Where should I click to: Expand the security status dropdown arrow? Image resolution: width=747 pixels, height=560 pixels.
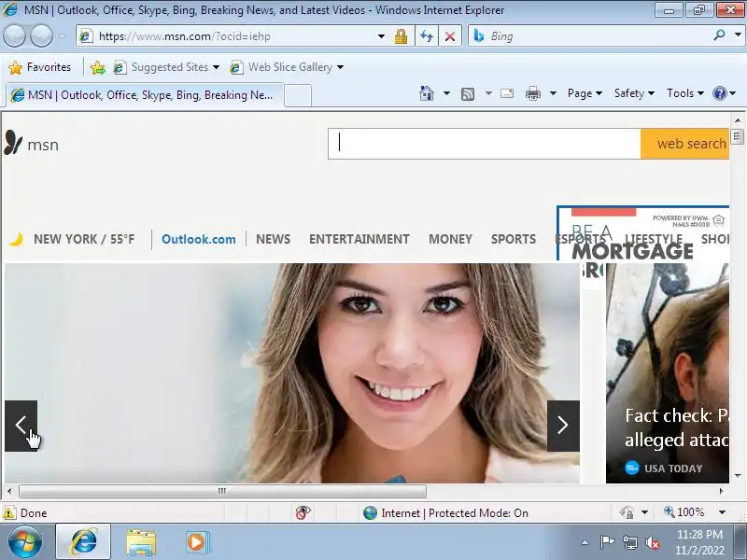pyautogui.click(x=644, y=512)
